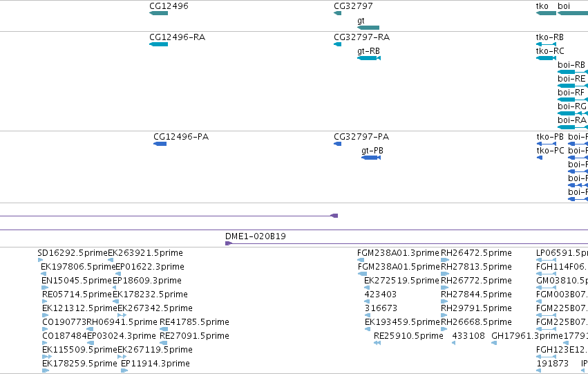Select the RE41785.5prime EST label

point(194,322)
